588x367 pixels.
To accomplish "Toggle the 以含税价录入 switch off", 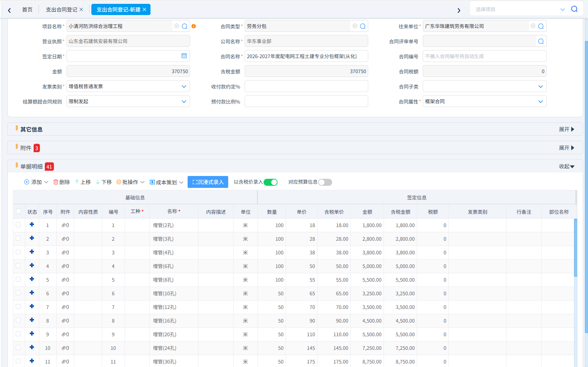I will click(x=271, y=182).
